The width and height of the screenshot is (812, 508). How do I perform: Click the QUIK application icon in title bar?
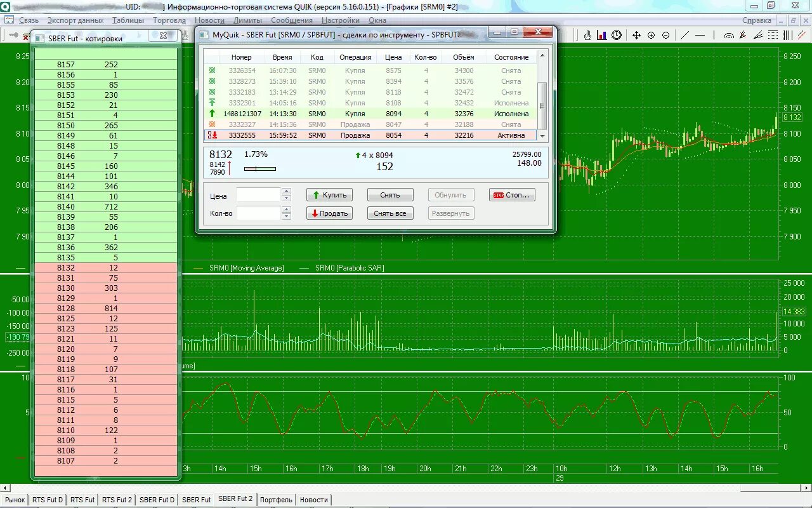[5, 6]
